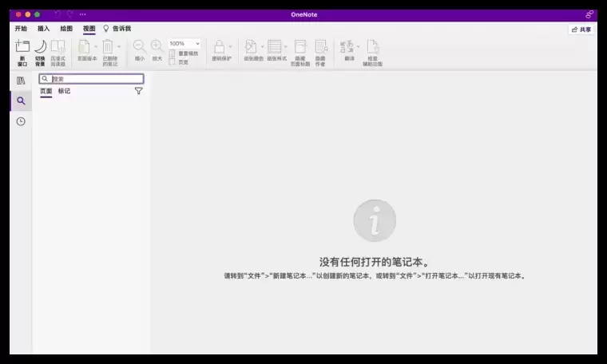The height and width of the screenshot is (364, 607).
Task: Click the 共享 share button
Action: 581,30
